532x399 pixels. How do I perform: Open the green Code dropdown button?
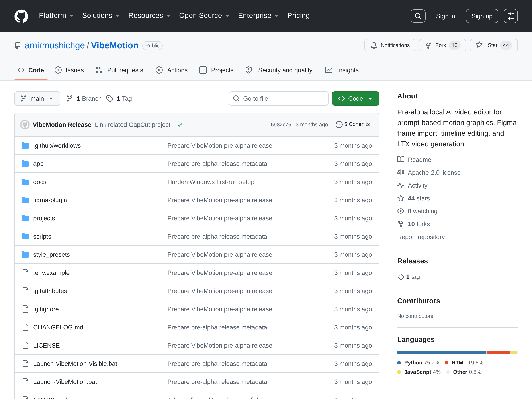(356, 98)
